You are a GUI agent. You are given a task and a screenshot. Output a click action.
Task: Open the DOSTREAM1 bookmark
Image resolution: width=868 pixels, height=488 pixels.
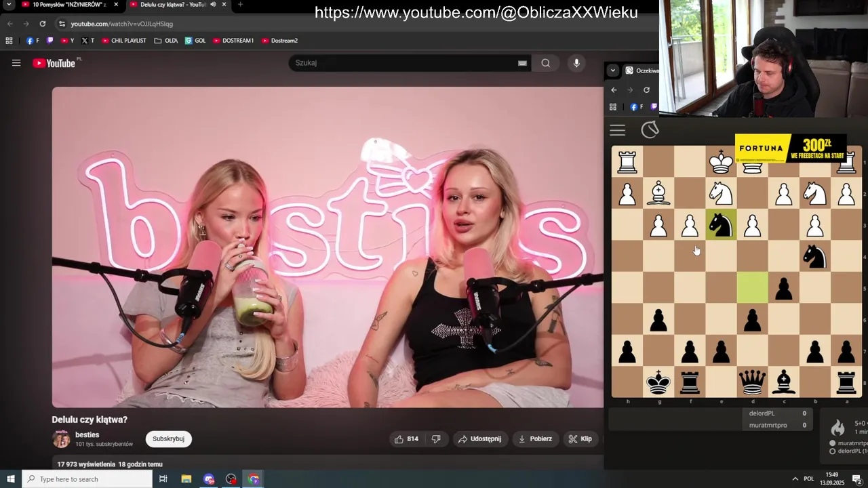[233, 41]
